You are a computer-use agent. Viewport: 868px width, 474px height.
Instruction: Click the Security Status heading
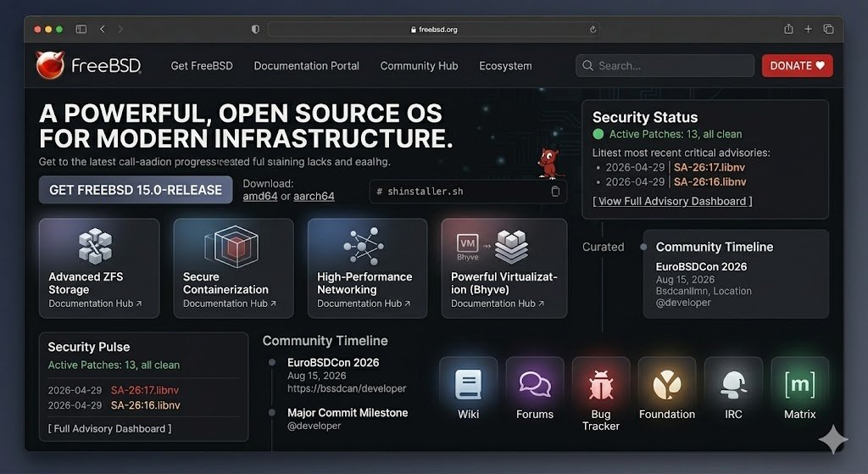click(645, 117)
